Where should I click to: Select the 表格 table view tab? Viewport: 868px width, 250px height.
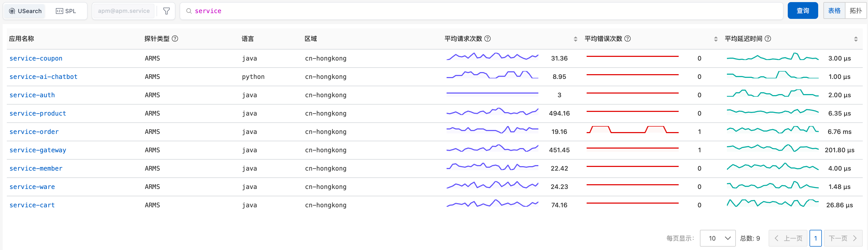[x=834, y=11]
